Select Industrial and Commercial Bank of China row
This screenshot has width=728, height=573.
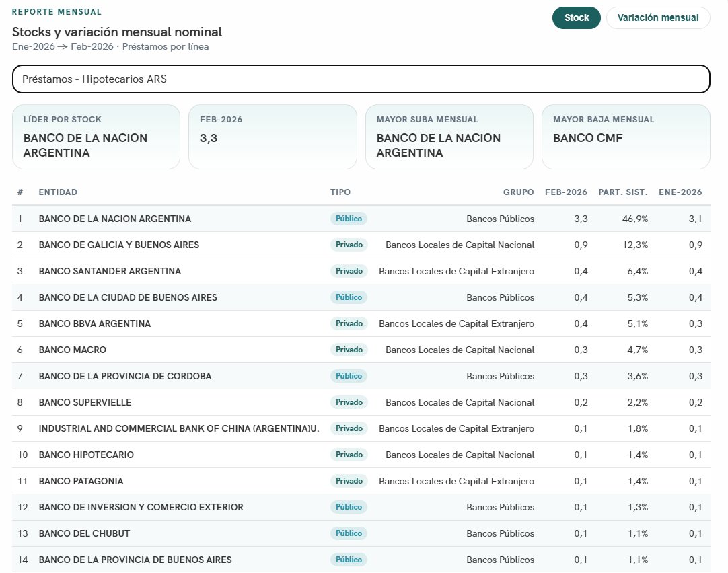point(361,428)
